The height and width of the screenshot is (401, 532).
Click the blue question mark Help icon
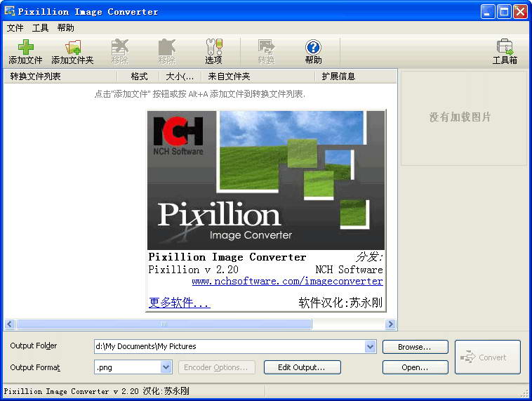[313, 47]
